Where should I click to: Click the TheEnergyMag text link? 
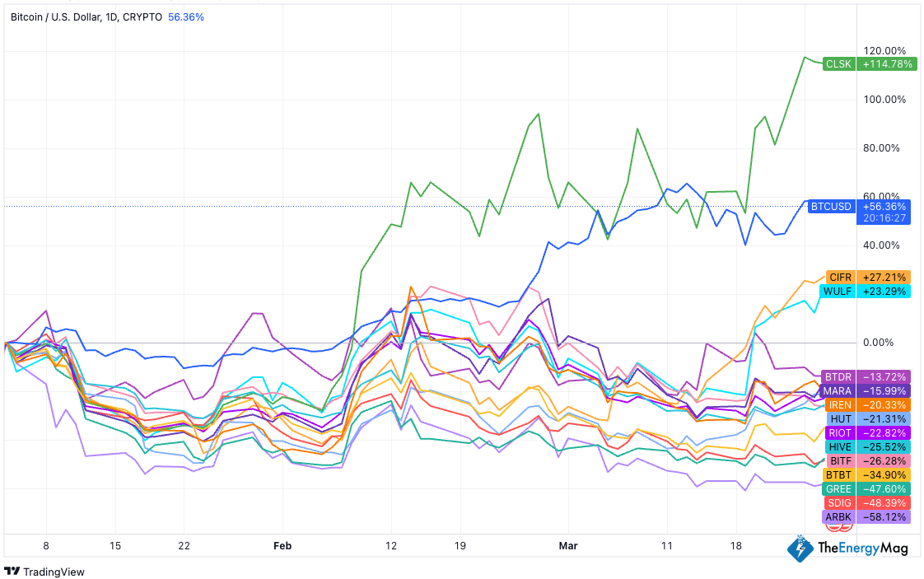pyautogui.click(x=863, y=549)
